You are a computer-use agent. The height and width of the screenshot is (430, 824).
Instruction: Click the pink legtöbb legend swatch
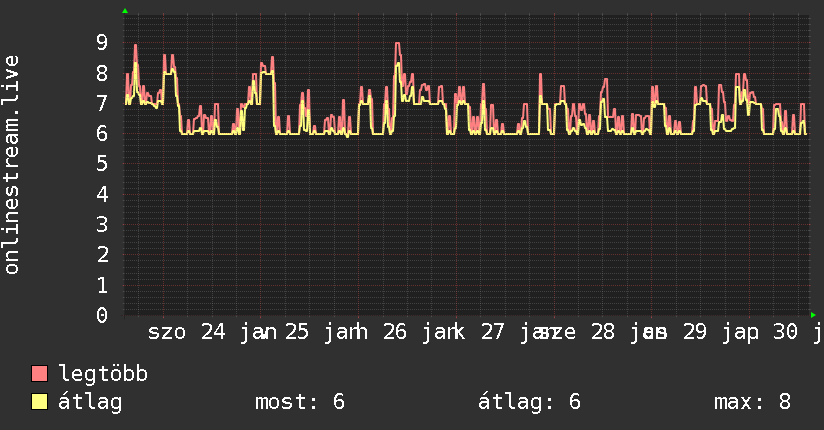[x=39, y=374]
